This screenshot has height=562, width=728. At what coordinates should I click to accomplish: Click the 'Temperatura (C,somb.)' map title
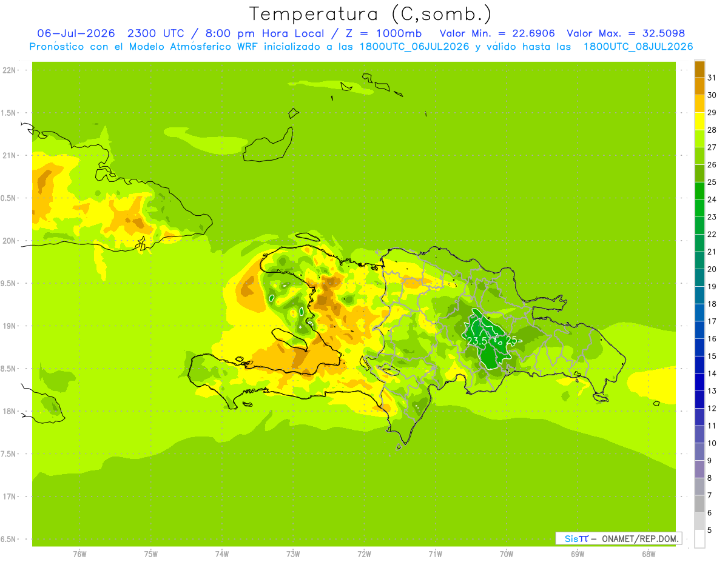[x=371, y=15]
